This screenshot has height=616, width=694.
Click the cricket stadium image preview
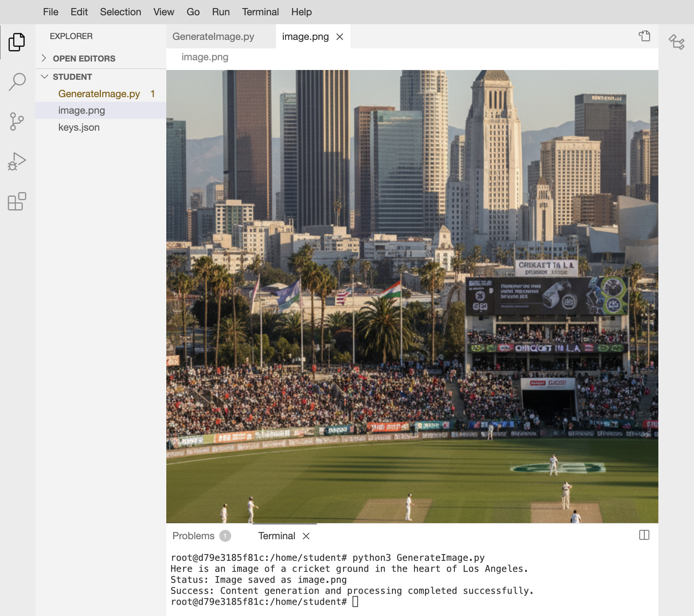coord(412,296)
